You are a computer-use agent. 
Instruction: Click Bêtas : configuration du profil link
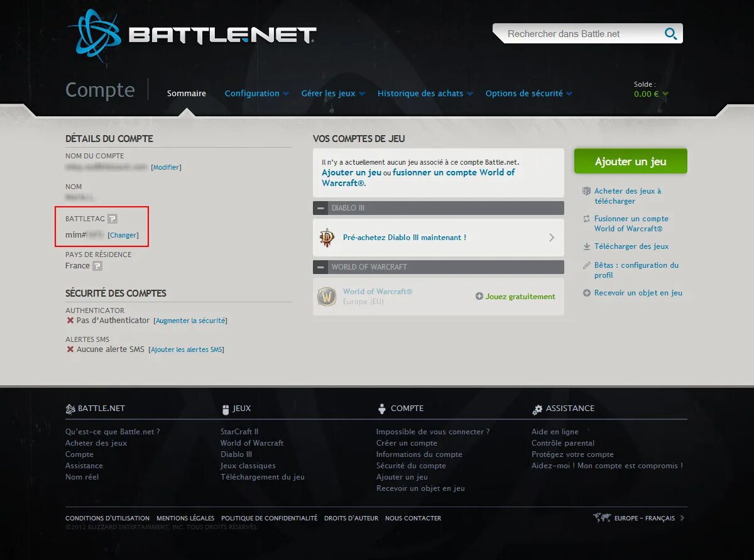[637, 270]
